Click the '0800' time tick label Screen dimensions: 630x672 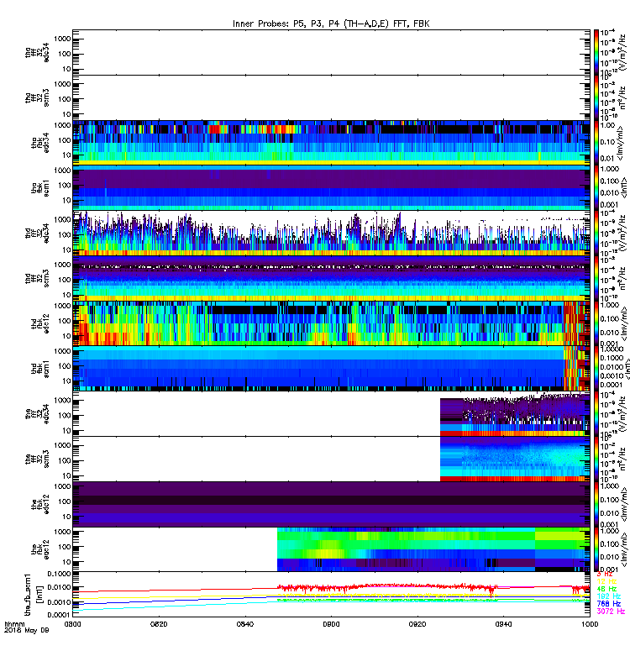tap(72, 624)
